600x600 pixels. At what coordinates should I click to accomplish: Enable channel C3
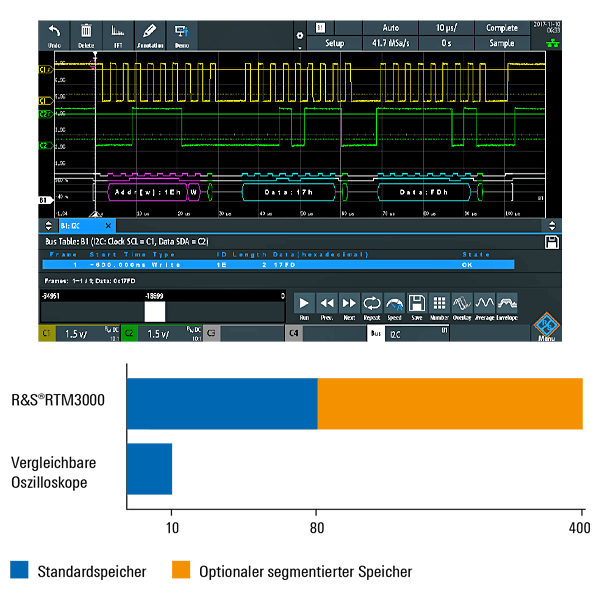pos(211,333)
